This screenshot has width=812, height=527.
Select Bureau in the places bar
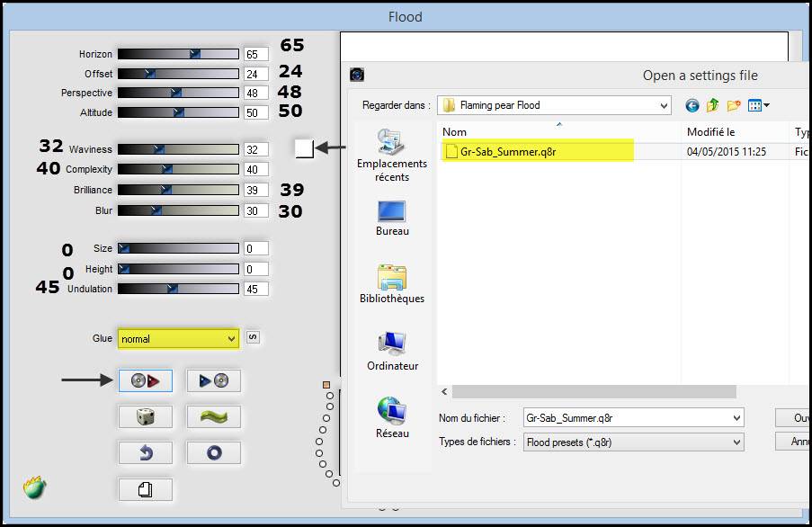click(392, 219)
